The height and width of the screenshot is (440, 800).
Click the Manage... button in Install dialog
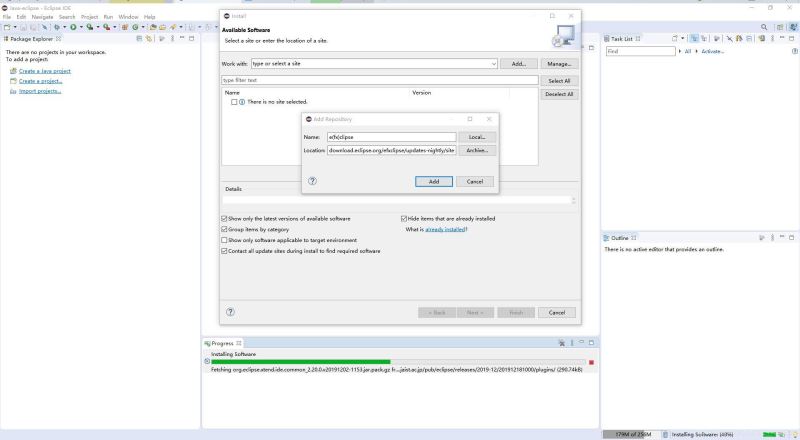pos(559,64)
